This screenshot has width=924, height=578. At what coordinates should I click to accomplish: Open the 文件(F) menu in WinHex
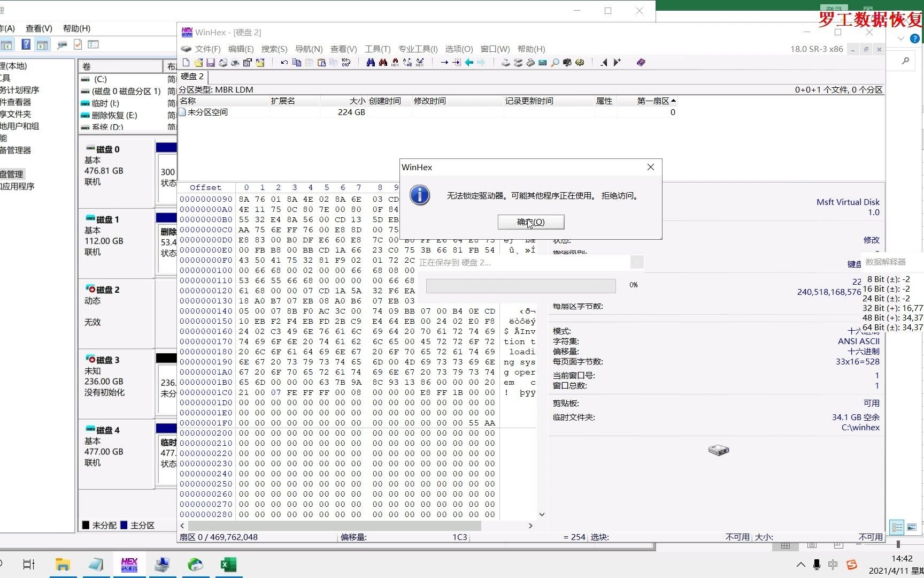[207, 49]
